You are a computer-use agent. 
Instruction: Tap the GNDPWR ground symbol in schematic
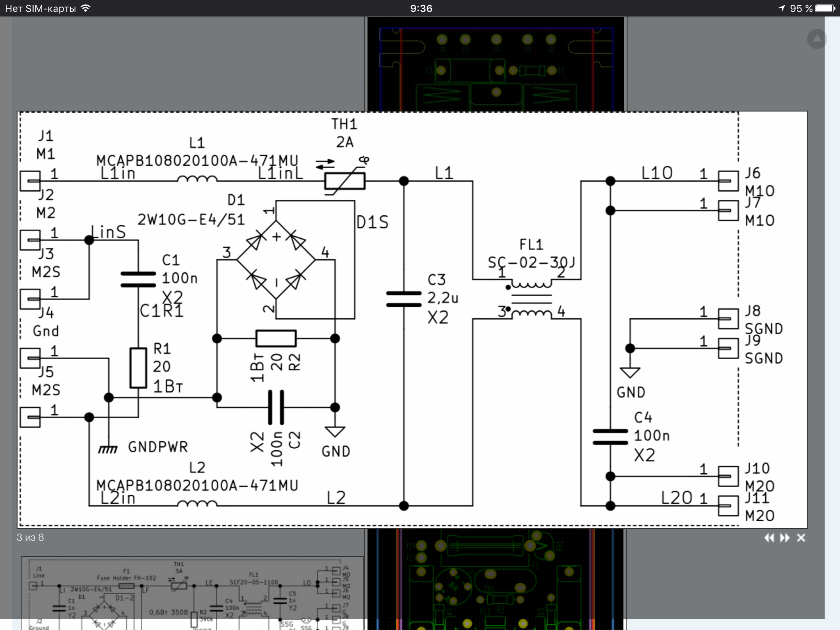pyautogui.click(x=108, y=449)
